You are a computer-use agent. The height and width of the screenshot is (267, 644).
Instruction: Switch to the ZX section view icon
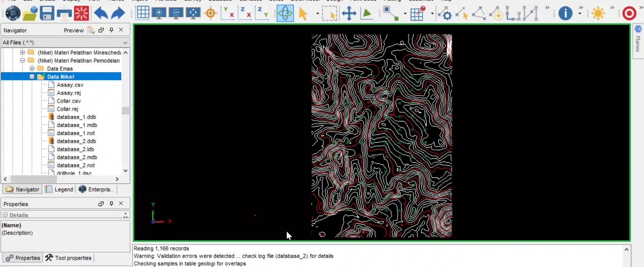tap(245, 13)
